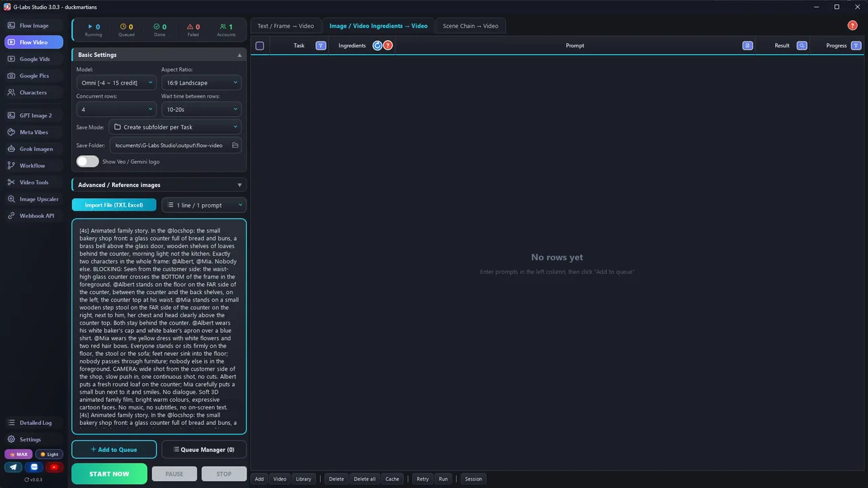Click the PAUSE button
This screenshot has width=868, height=488.
174,474
